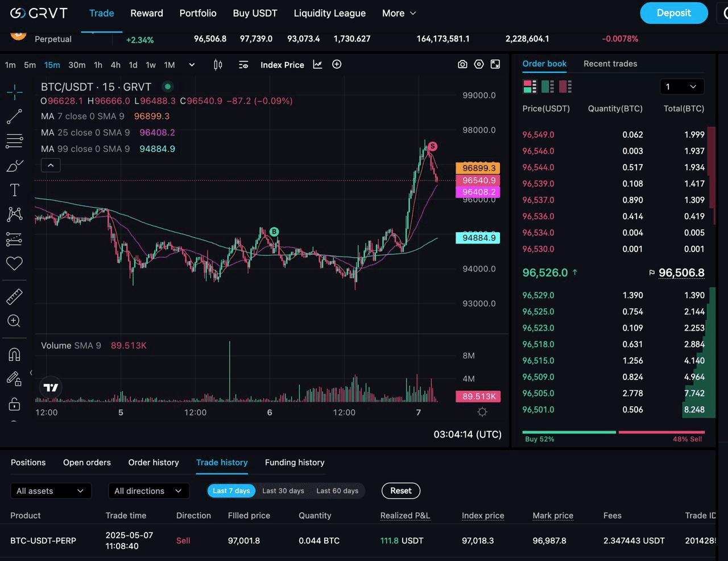Click the TradingView logo

click(51, 387)
